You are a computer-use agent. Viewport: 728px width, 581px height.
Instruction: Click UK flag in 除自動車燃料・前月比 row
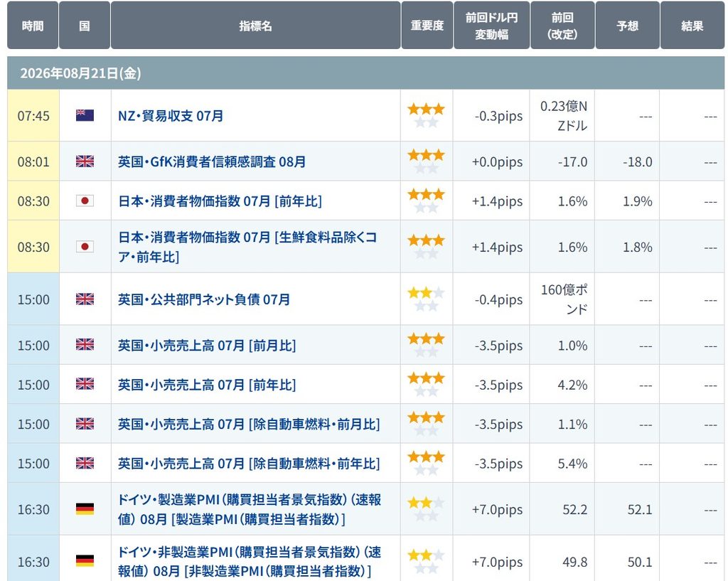[x=85, y=424]
